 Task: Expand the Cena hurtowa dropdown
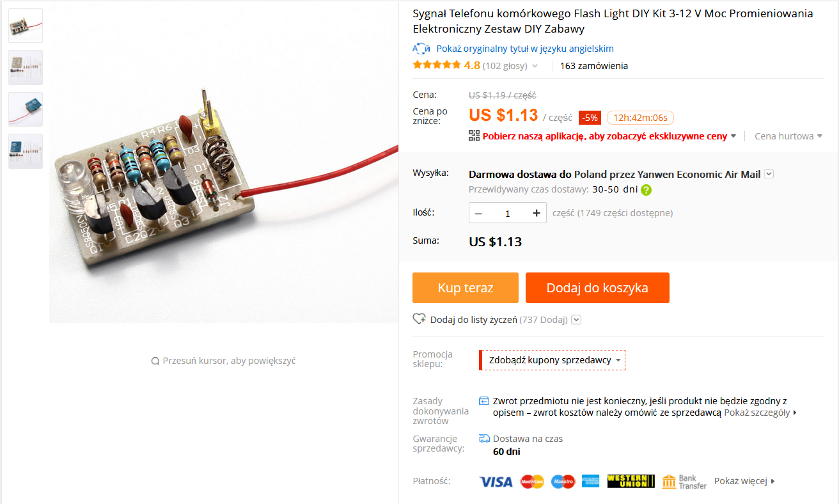788,136
